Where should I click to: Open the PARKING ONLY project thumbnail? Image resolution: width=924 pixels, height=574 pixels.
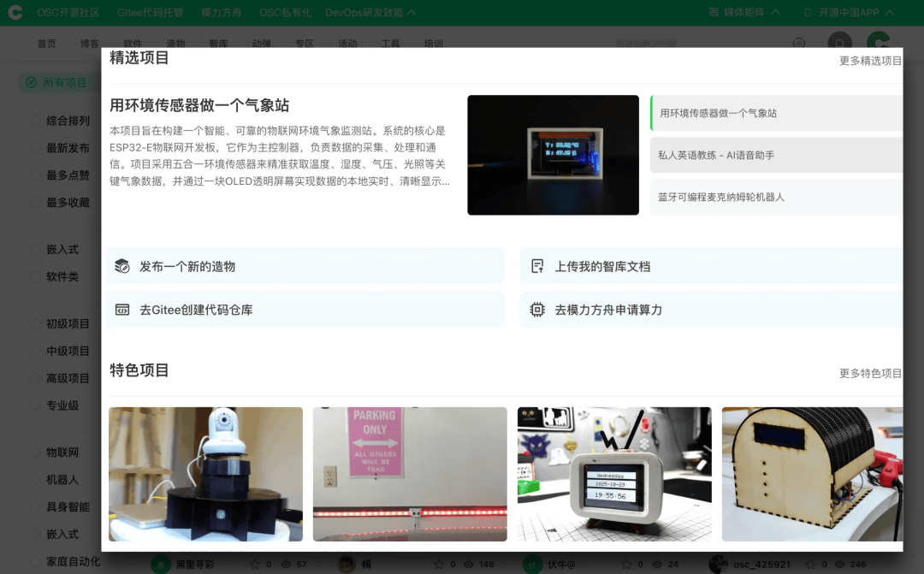tap(410, 474)
